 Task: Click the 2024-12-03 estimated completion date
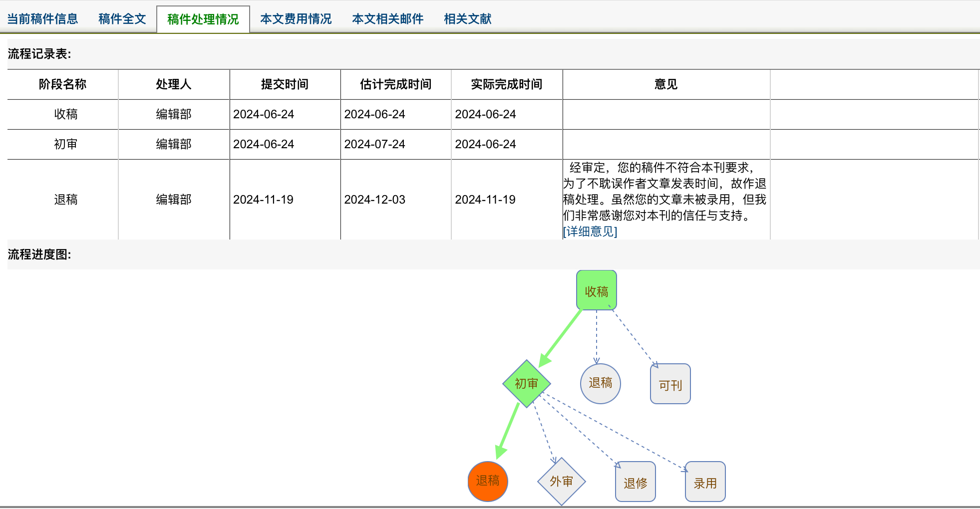pyautogui.click(x=374, y=200)
